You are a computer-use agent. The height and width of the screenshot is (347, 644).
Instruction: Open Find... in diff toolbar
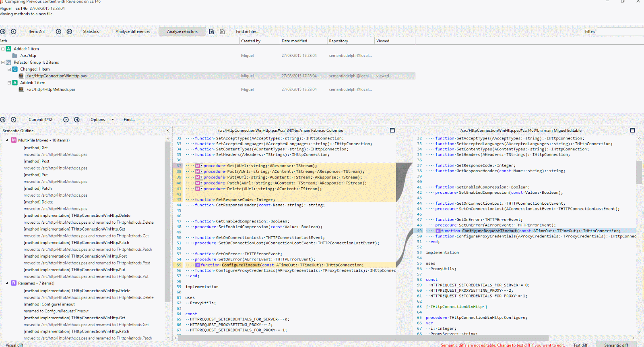click(129, 120)
